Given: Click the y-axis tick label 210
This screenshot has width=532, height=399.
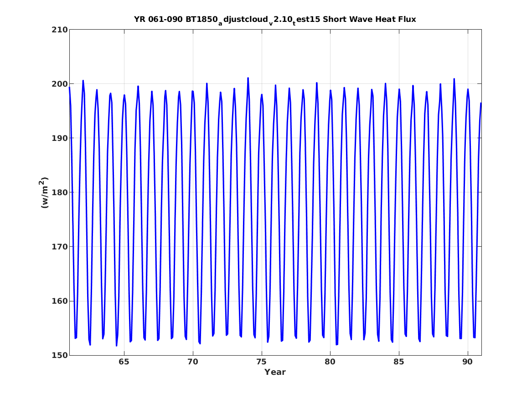Looking at the screenshot, I should tap(59, 30).
